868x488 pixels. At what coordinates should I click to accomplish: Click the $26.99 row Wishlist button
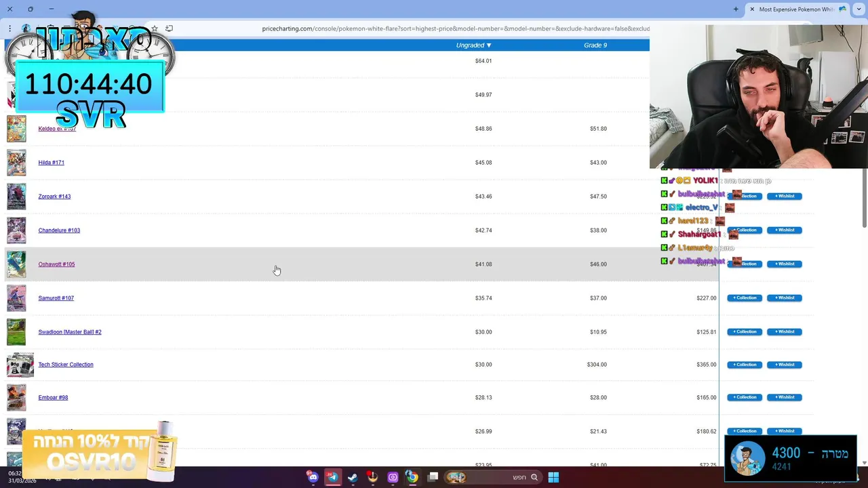pos(785,431)
